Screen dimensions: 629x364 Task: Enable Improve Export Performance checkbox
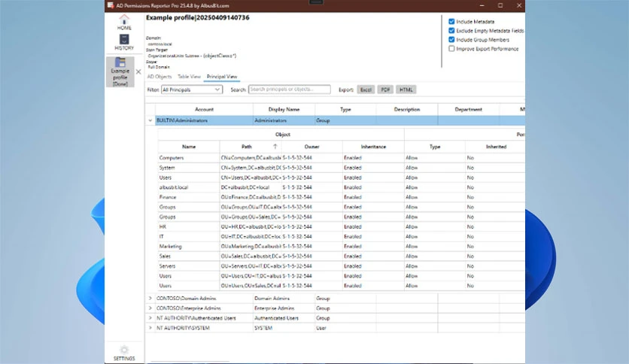point(451,48)
